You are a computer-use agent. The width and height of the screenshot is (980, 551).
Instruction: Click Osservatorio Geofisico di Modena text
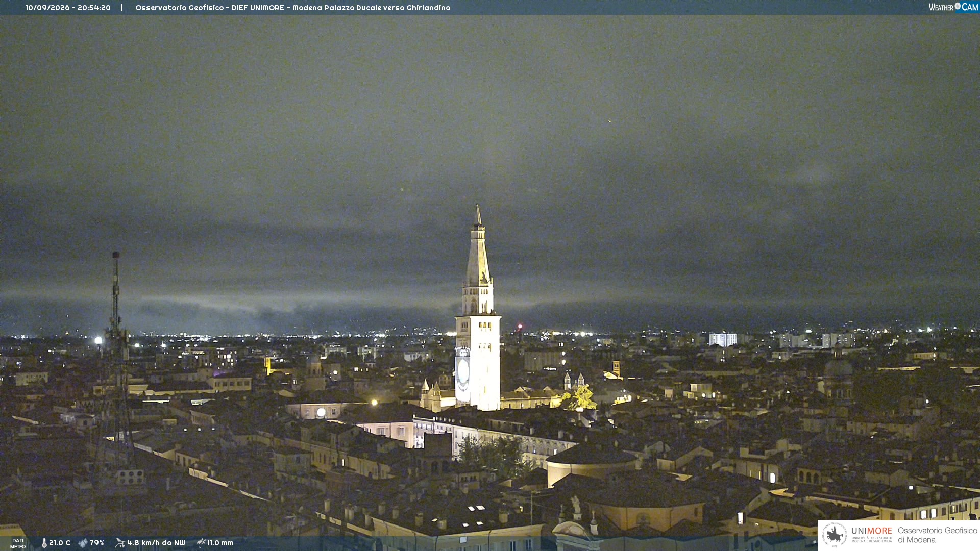pyautogui.click(x=937, y=535)
